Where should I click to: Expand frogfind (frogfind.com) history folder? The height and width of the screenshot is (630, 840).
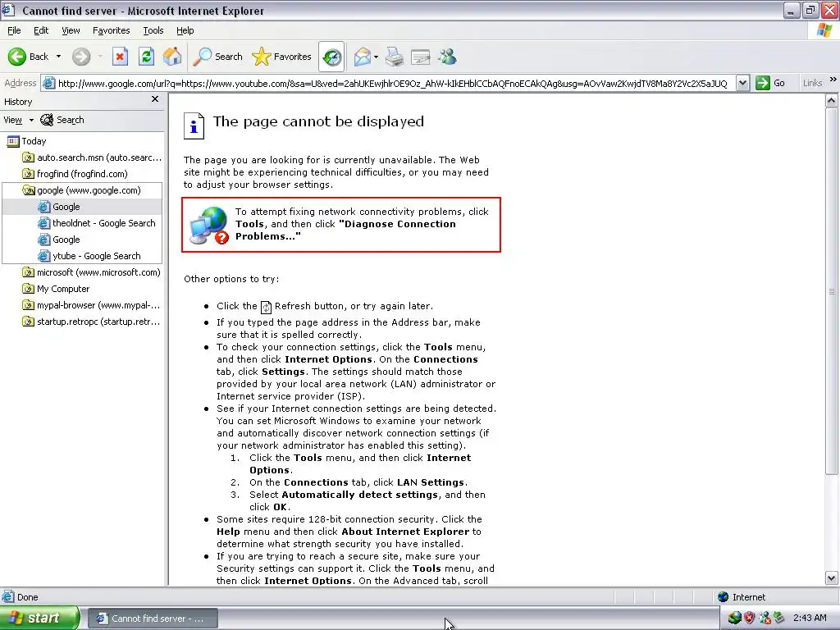click(x=75, y=174)
